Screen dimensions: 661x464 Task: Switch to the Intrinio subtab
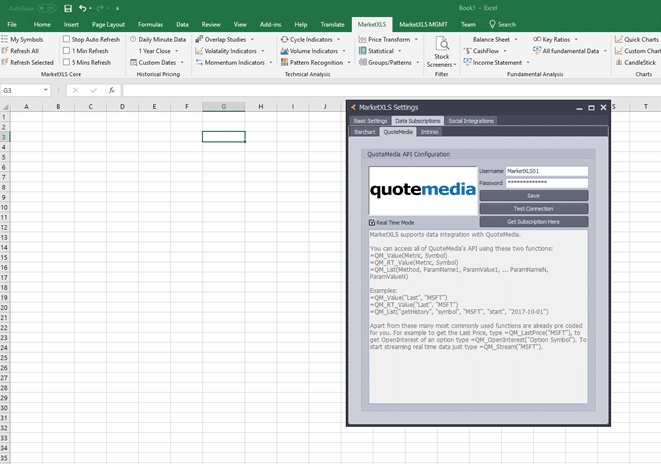click(x=429, y=132)
